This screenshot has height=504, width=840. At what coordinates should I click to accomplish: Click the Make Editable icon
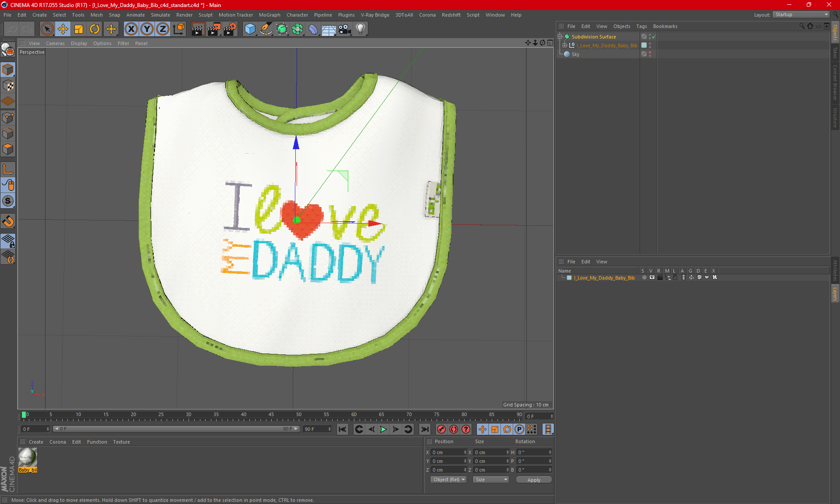pos(8,50)
